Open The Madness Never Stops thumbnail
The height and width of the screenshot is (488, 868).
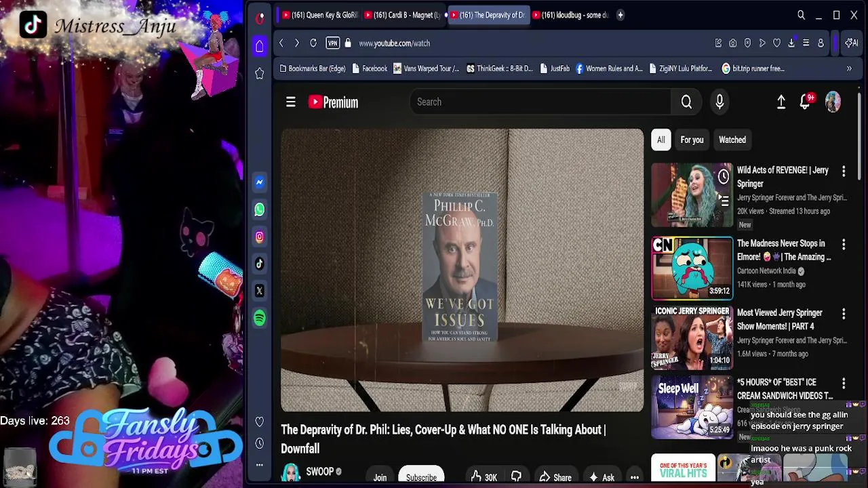click(x=692, y=268)
